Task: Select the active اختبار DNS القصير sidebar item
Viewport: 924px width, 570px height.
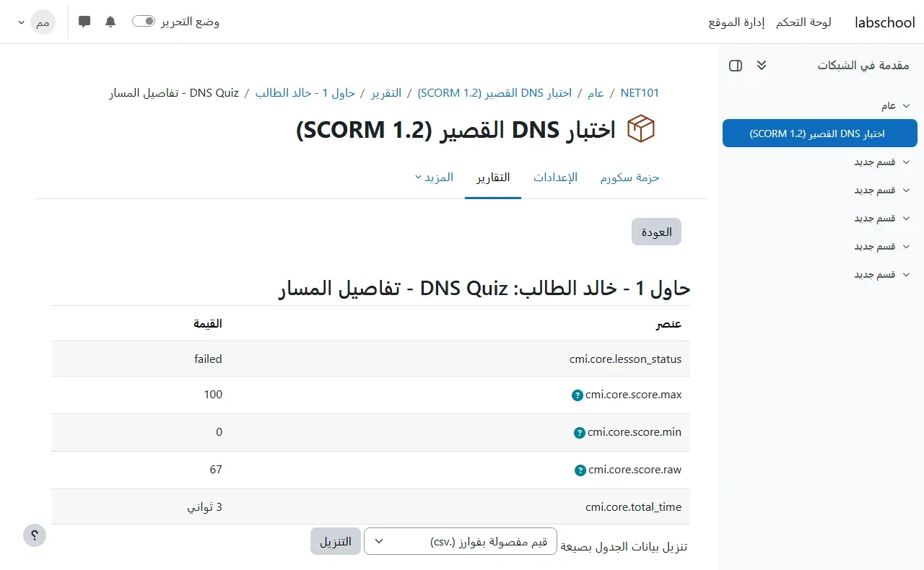Action: pyautogui.click(x=820, y=134)
